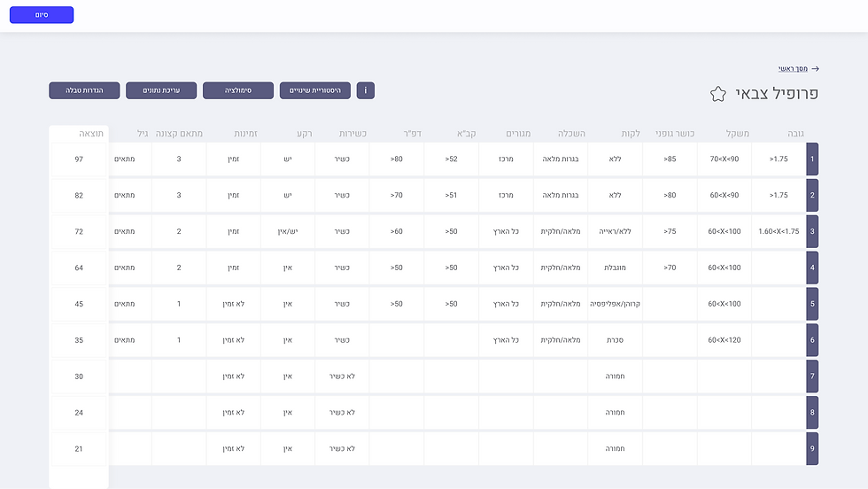Click result cell 97
Image resolution: width=868 pixels, height=489 pixels.
(79, 159)
